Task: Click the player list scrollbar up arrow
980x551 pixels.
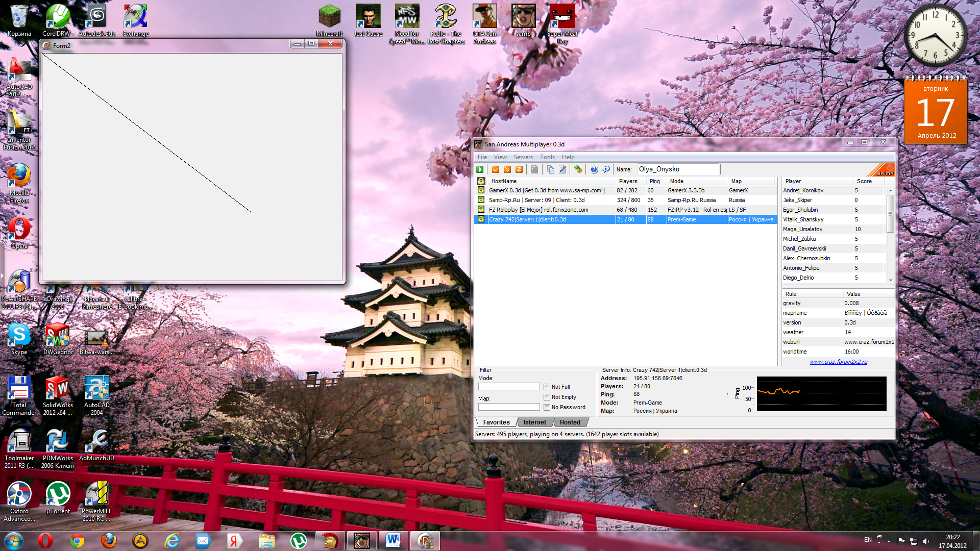Action: coord(890,190)
